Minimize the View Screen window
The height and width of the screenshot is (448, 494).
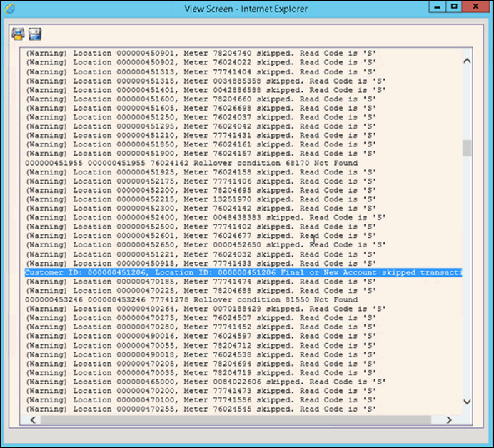click(438, 6)
